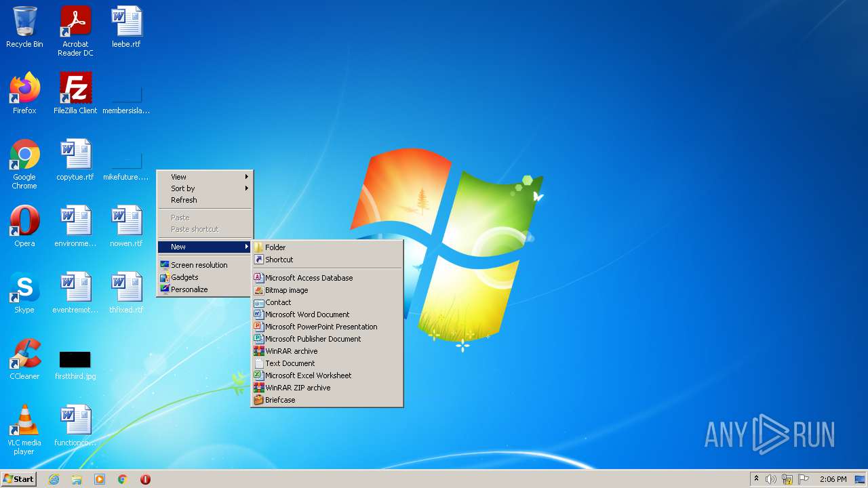Create a new Contact
This screenshot has height=488, width=868.
(x=327, y=302)
